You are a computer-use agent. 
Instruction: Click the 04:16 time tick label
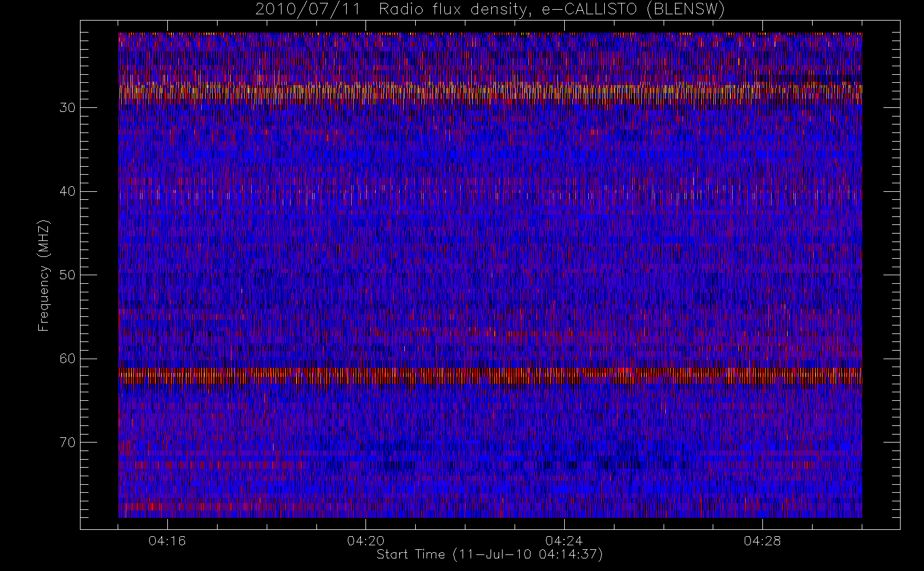pos(167,541)
